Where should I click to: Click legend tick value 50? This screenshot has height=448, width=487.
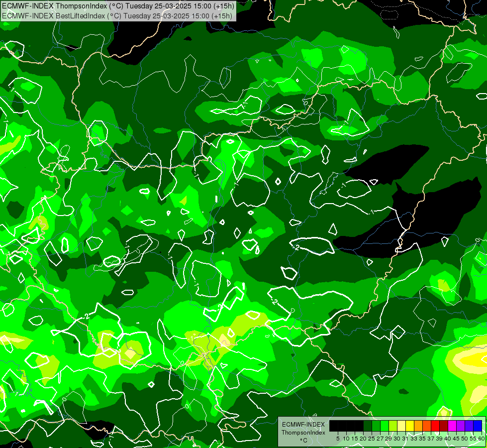(465, 439)
